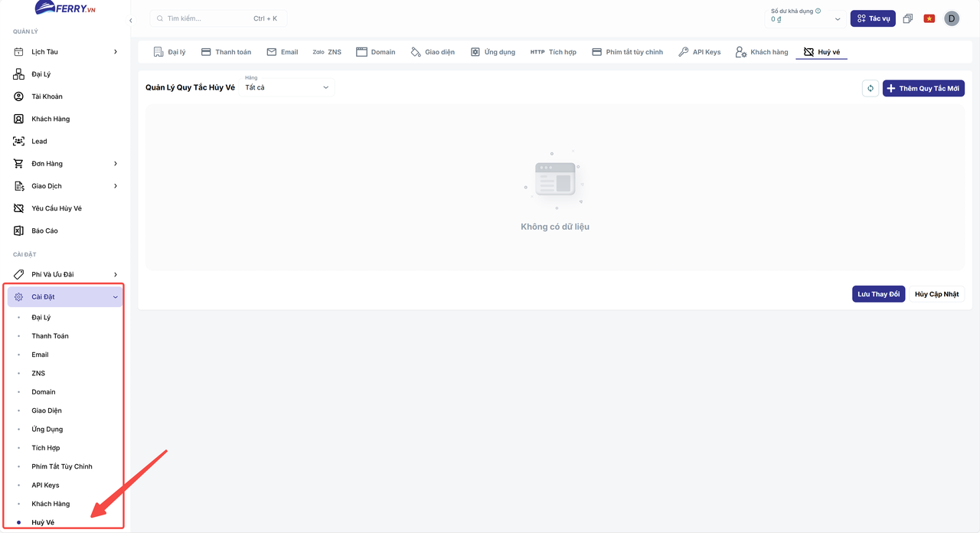
Task: Open the Số dư khả dụng balance dropdown
Action: [x=805, y=18]
